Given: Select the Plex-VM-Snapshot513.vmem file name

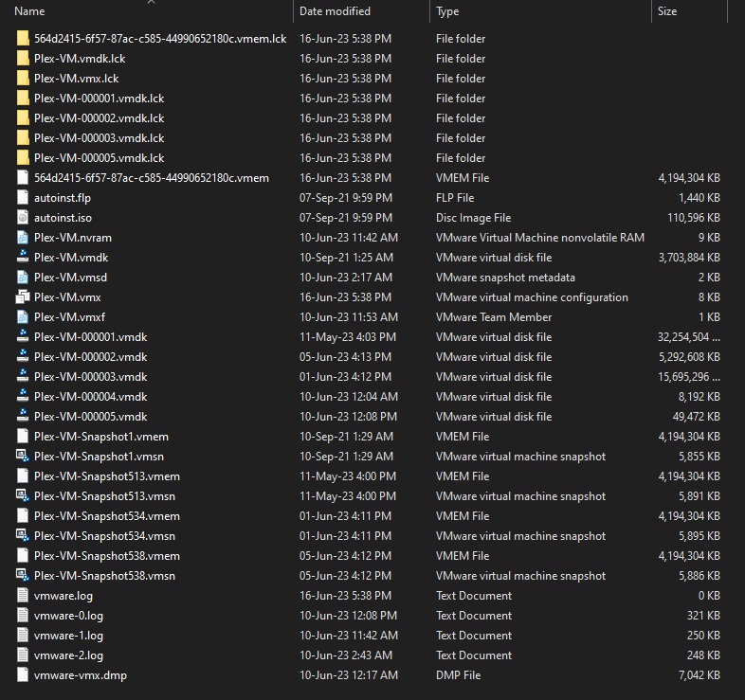Looking at the screenshot, I should pyautogui.click(x=106, y=476).
